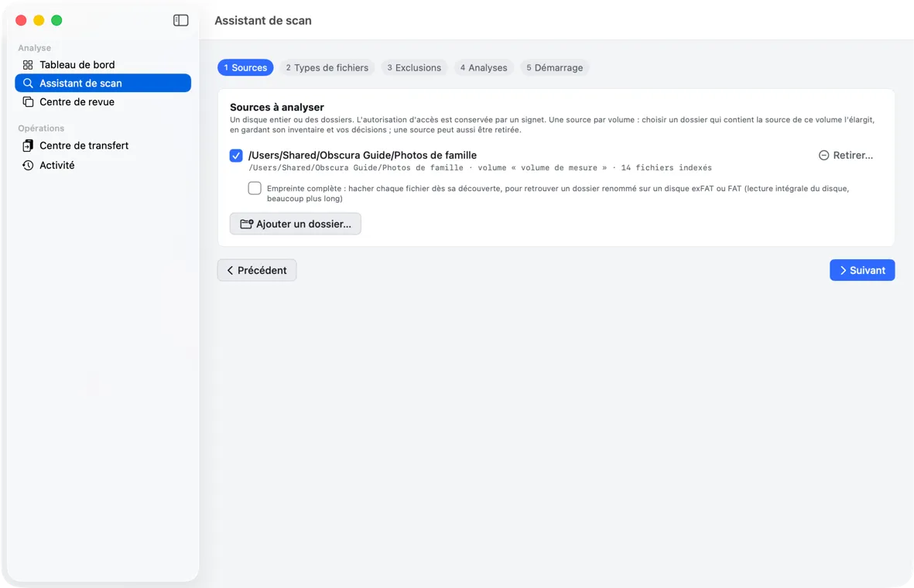Image resolution: width=914 pixels, height=588 pixels.
Task: Click Ajouter un dossier... button
Action: click(x=296, y=224)
